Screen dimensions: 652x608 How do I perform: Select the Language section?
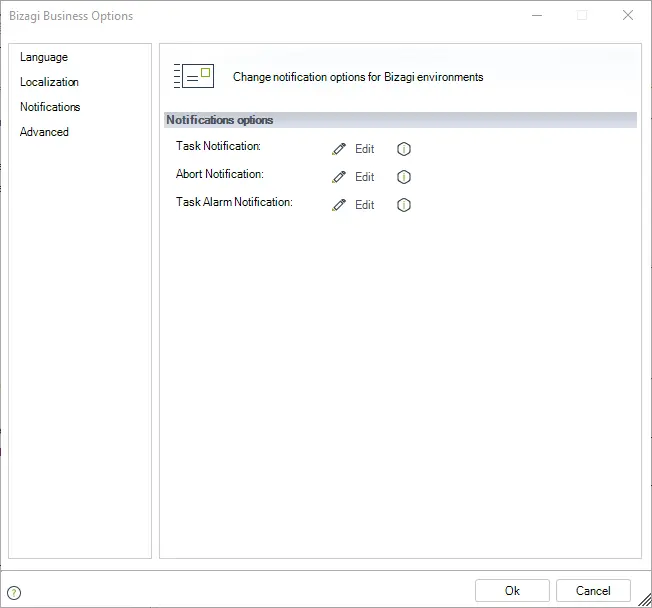point(44,57)
